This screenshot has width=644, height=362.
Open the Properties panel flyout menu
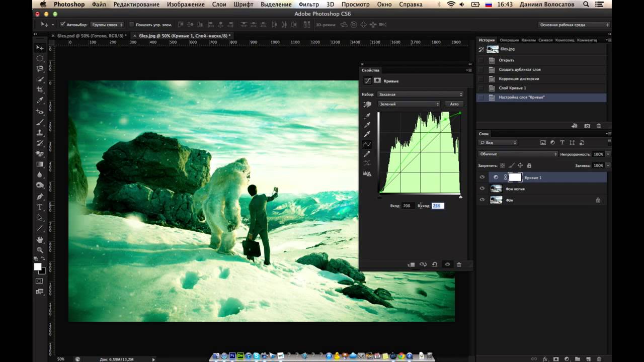(469, 70)
